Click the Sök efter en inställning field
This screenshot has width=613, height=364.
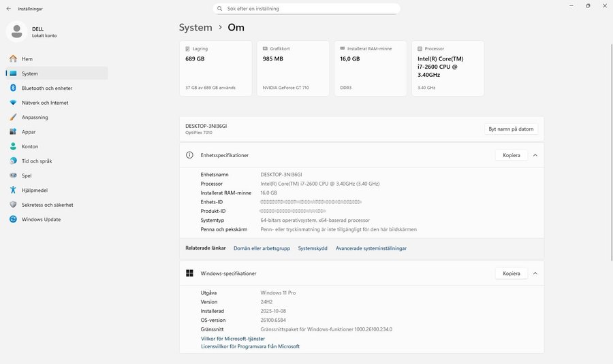point(306,9)
